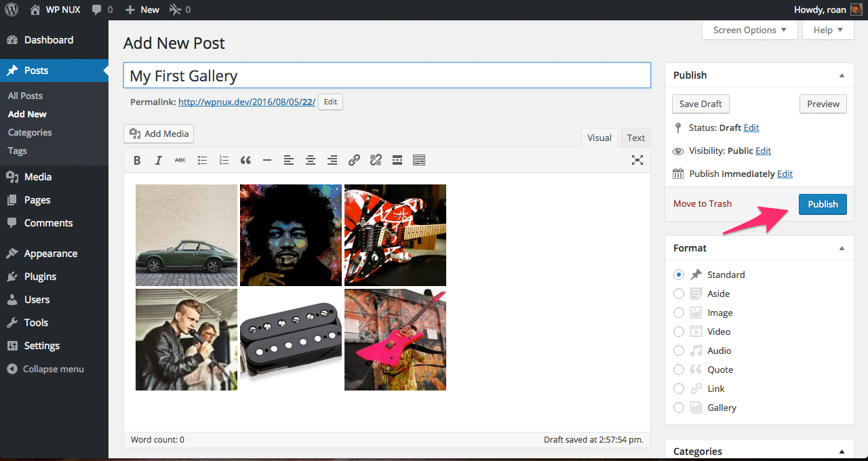
Task: Edit the publish time link
Action: [785, 174]
